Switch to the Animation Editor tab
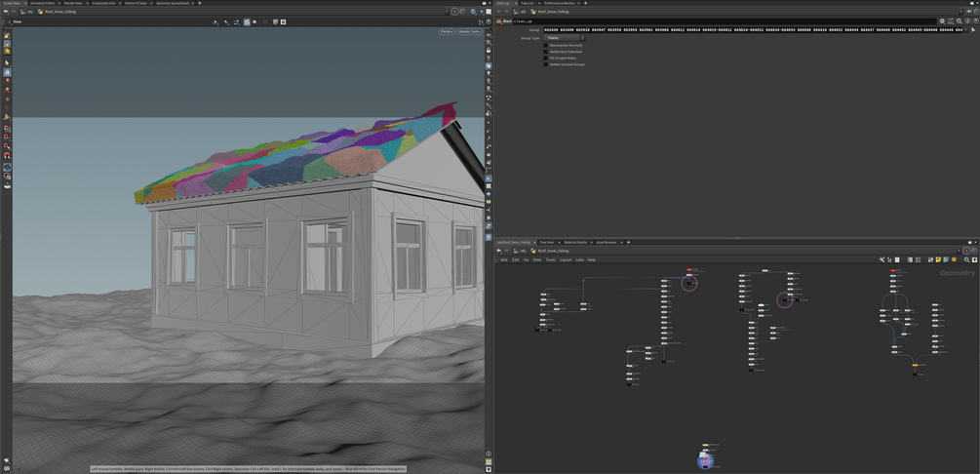 click(42, 3)
